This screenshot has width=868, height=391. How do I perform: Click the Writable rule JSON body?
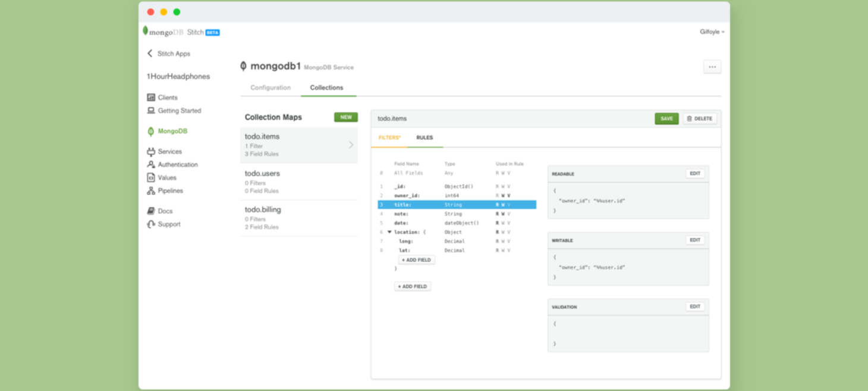tap(628, 267)
